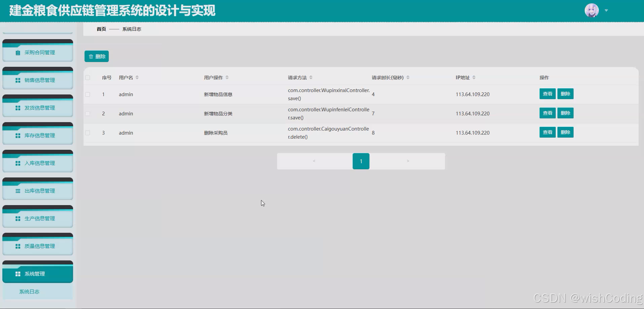Click 删除 on the 删除采购员 row
Image resolution: width=644 pixels, height=309 pixels.
pyautogui.click(x=565, y=132)
